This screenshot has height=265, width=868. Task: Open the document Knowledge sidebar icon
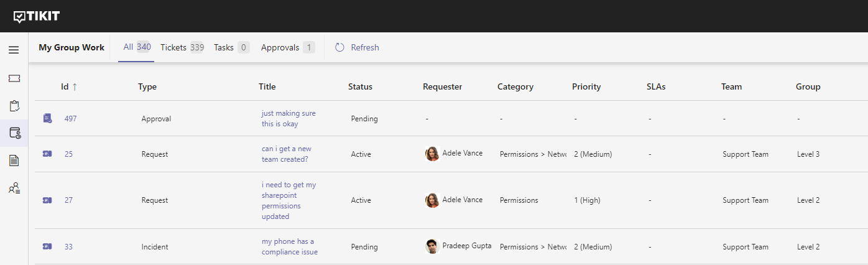coord(14,160)
